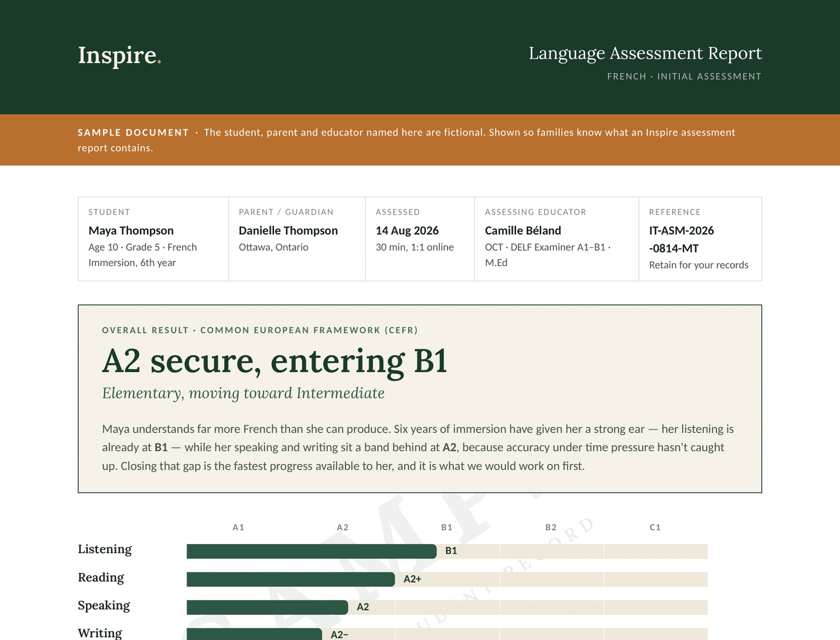Image resolution: width=840 pixels, height=640 pixels.
Task: Click the Speaking skill label
Action: point(104,605)
